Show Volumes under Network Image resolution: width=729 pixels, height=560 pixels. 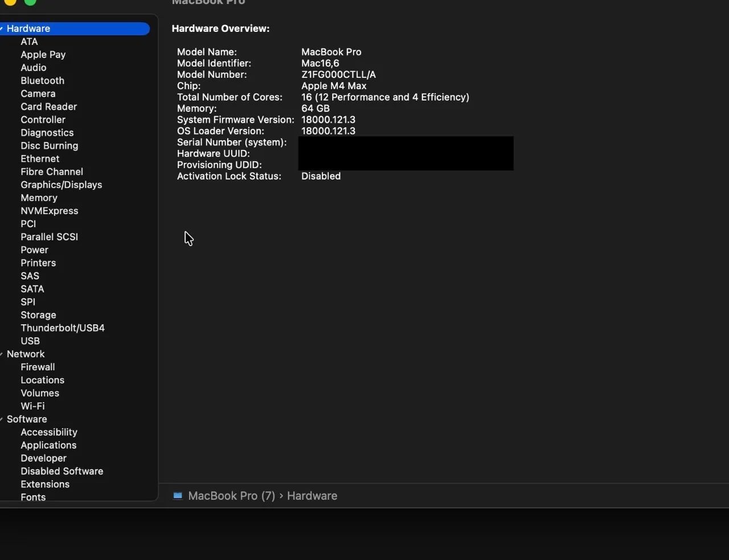pos(40,393)
